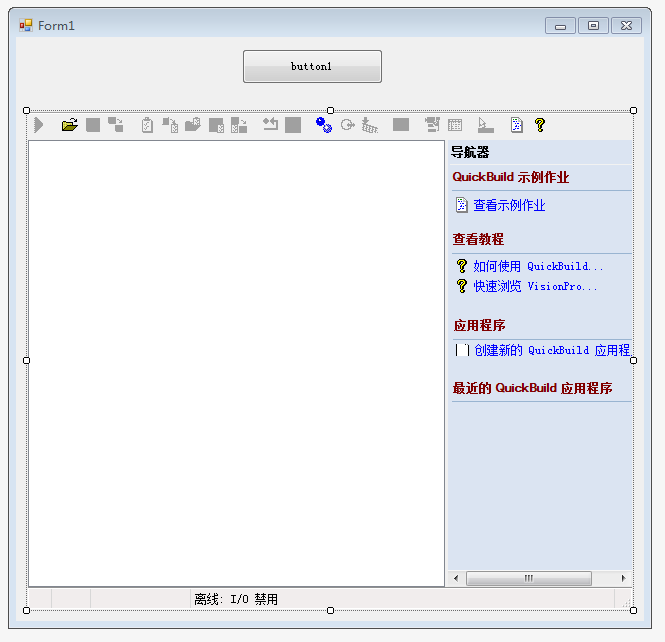Click the horizontal scrollbar thumb in navigator
Viewport: 665px width, 642px height.
click(528, 578)
